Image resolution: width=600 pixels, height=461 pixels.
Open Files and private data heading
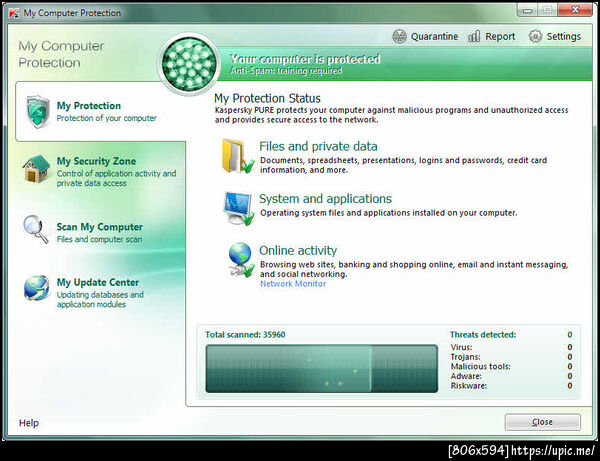tap(318, 146)
